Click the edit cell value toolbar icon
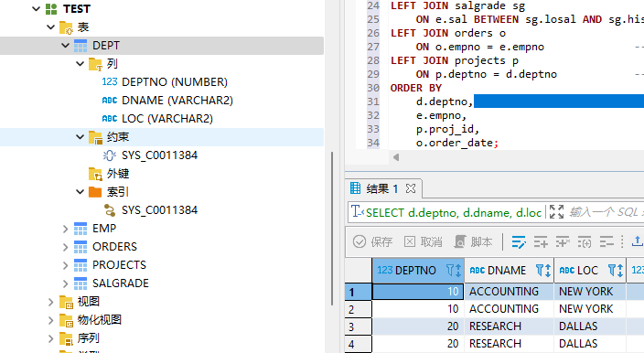Viewport: 644px width, 353px height. tap(519, 241)
